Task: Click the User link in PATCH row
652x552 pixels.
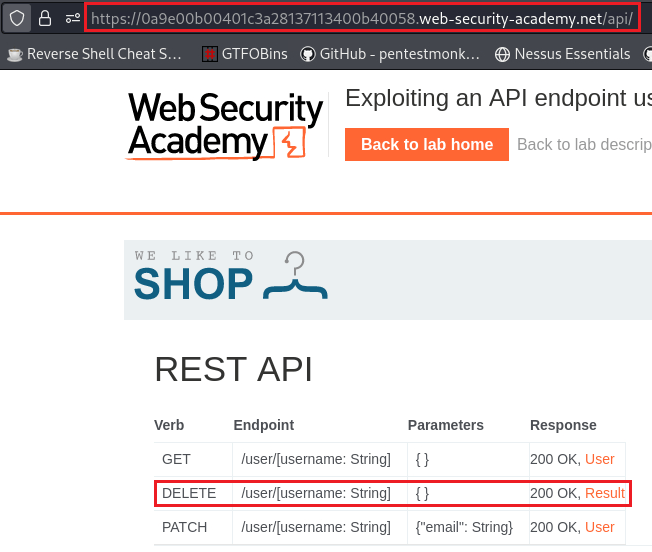Action: tap(599, 527)
